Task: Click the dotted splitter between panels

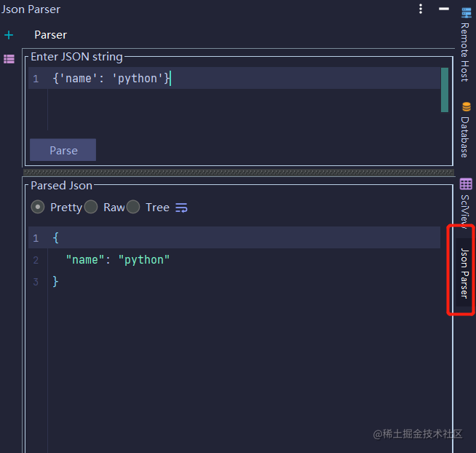Action: pyautogui.click(x=239, y=173)
